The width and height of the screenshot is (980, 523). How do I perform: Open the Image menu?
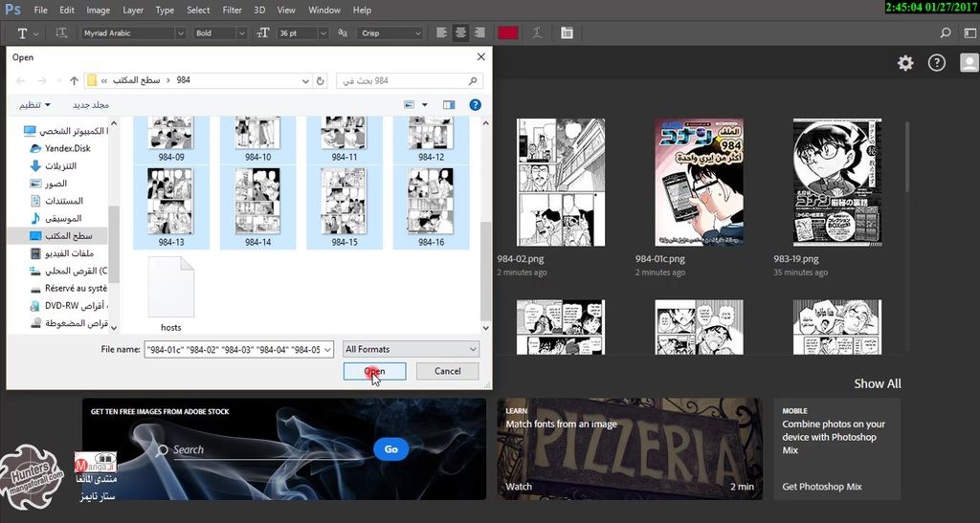[99, 10]
